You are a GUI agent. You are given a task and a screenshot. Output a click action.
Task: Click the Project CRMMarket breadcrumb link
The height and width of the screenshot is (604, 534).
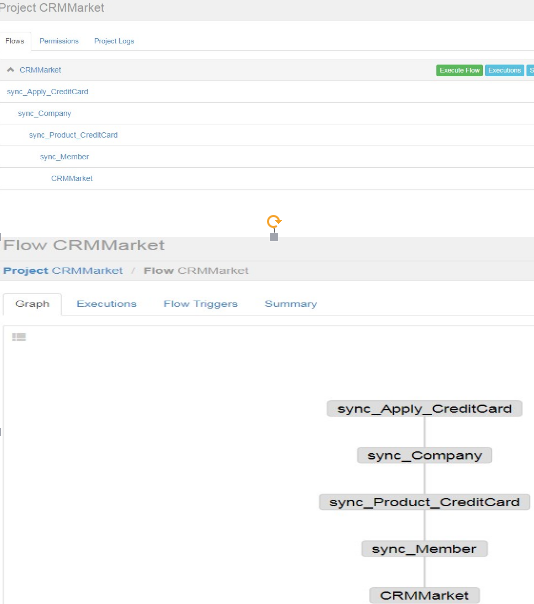[63, 270]
